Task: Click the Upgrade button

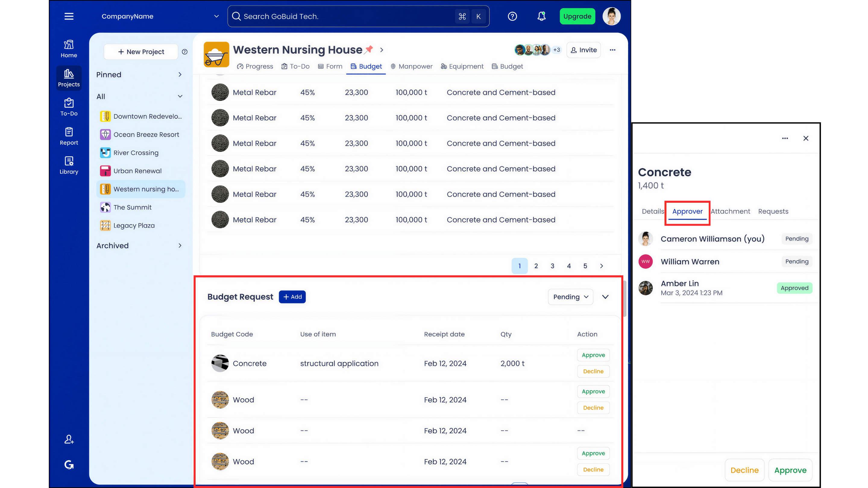Action: click(577, 16)
